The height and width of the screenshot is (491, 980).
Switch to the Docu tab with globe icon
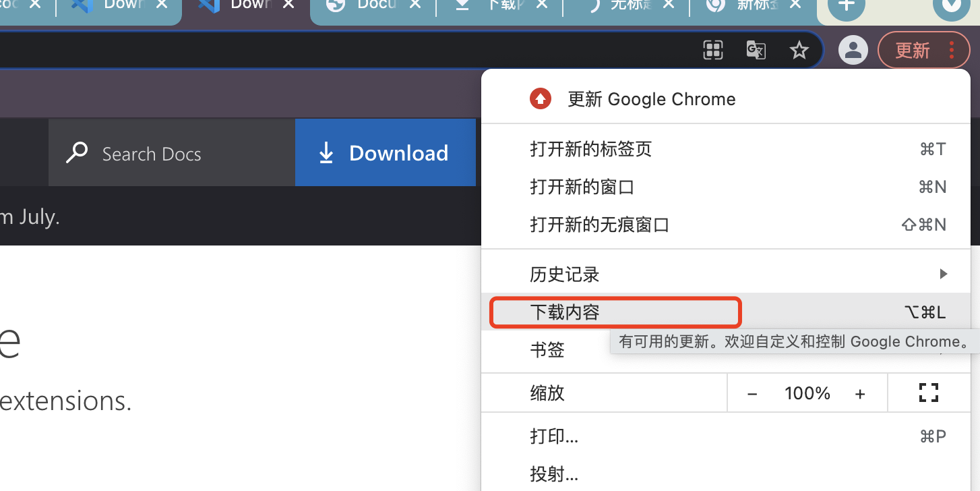[373, 5]
